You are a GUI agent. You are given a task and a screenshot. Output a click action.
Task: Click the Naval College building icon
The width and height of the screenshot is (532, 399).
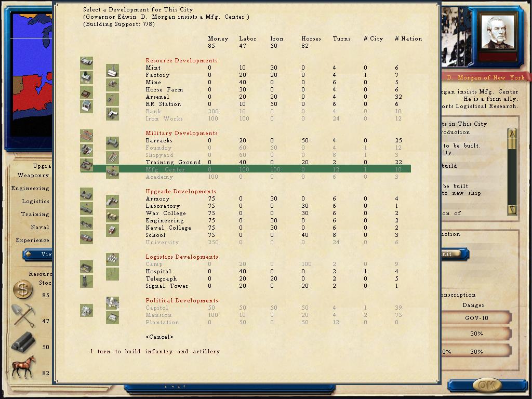pyautogui.click(x=87, y=223)
